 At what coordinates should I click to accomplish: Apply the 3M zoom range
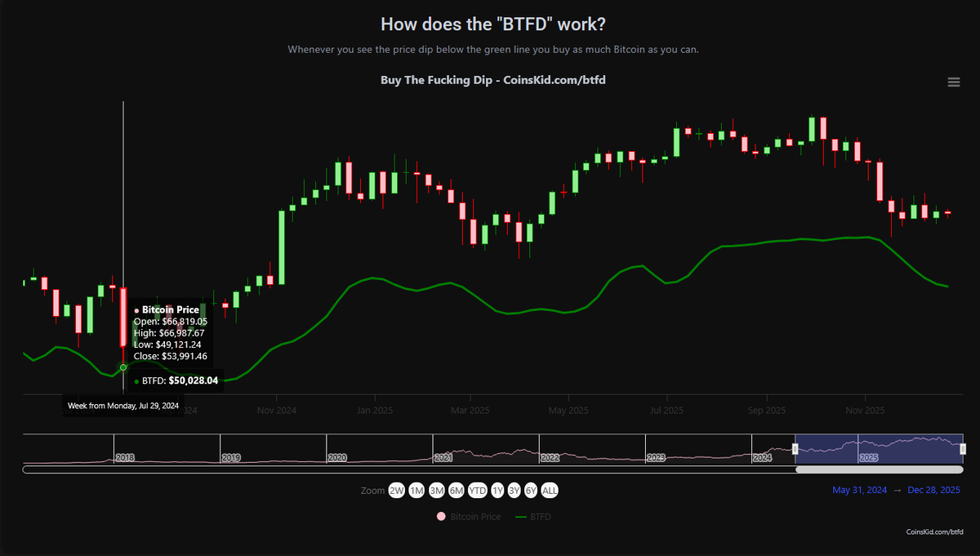click(435, 491)
